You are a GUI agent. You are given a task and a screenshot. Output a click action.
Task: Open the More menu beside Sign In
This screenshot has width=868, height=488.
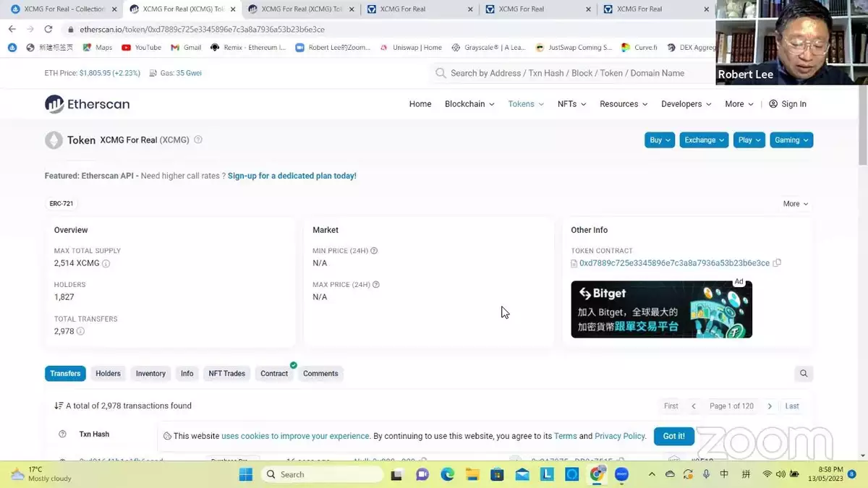[739, 104]
